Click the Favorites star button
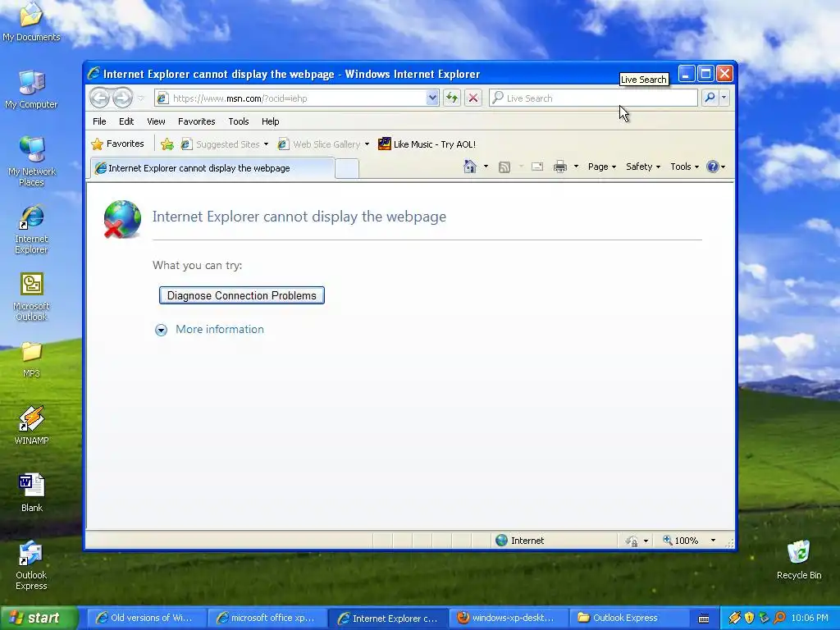Image resolution: width=840 pixels, height=630 pixels. (118, 144)
